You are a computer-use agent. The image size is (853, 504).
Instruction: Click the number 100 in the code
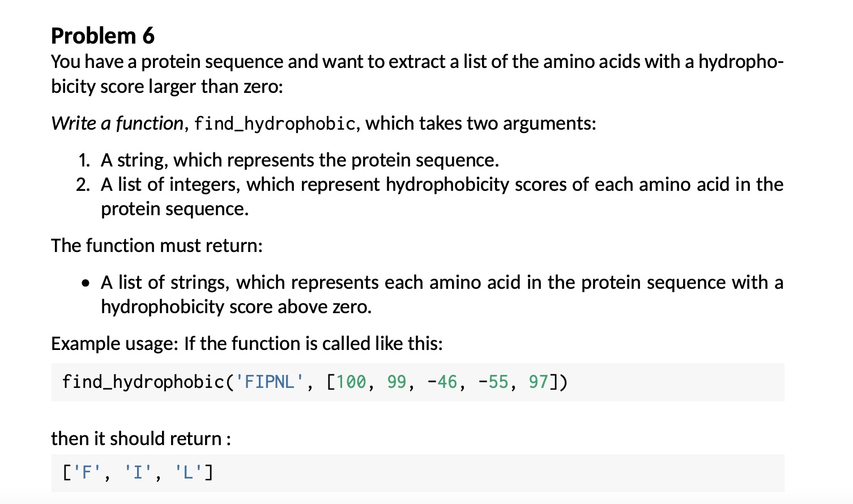pos(351,382)
